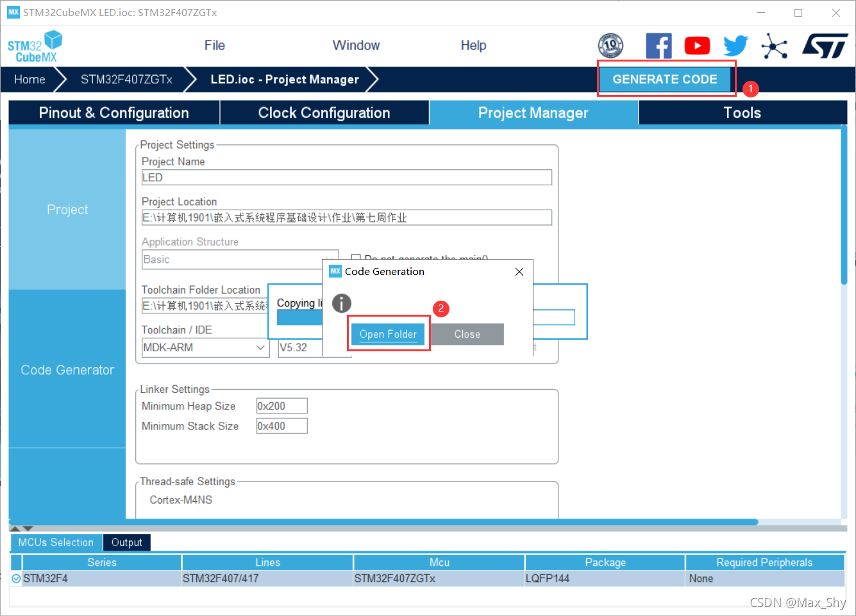Select the STM32F4 series cell

102,578
